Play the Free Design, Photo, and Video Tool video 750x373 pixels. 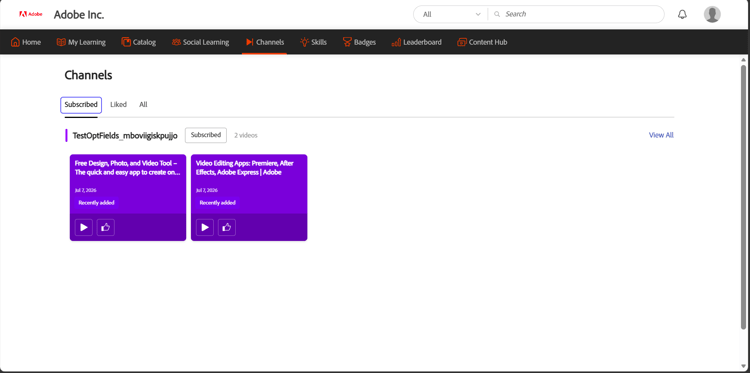(84, 228)
